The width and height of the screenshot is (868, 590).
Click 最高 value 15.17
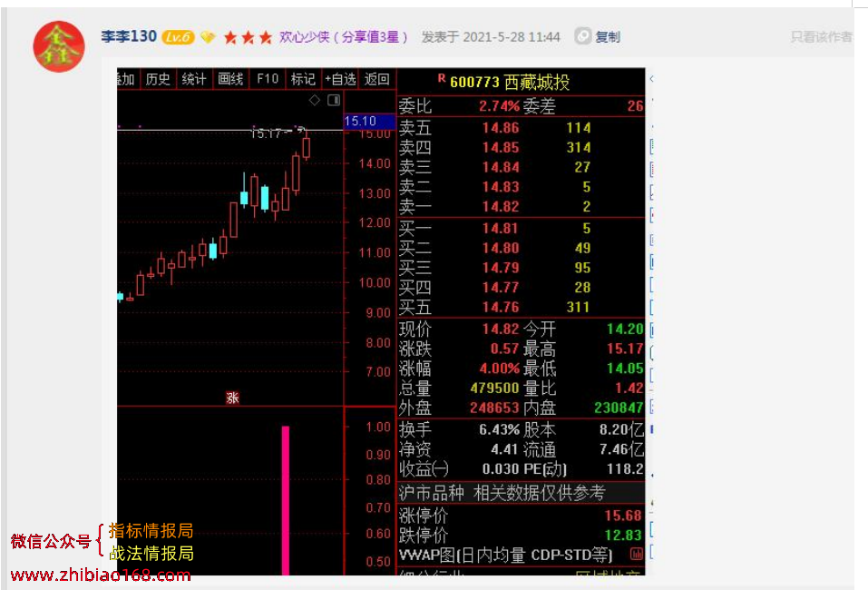coord(625,349)
